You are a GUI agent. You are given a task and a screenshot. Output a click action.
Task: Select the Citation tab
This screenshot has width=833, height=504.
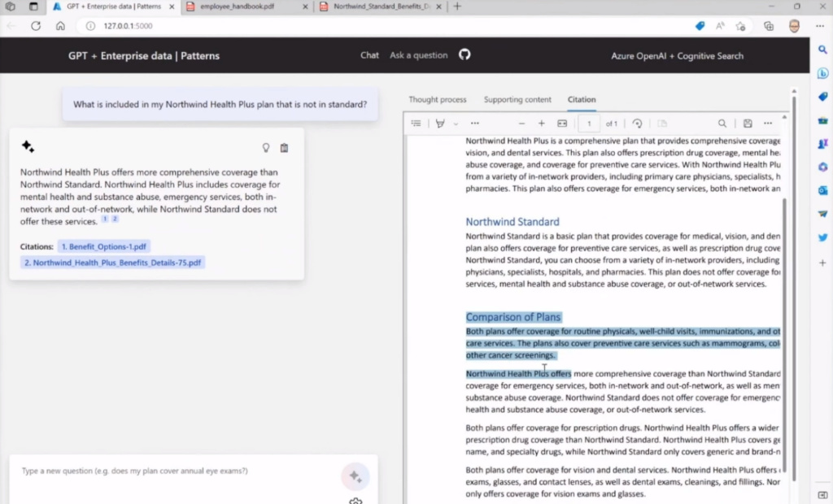tap(582, 99)
